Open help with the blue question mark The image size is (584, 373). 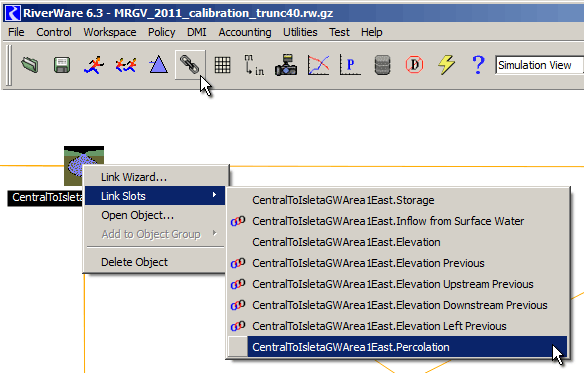pyautogui.click(x=478, y=65)
